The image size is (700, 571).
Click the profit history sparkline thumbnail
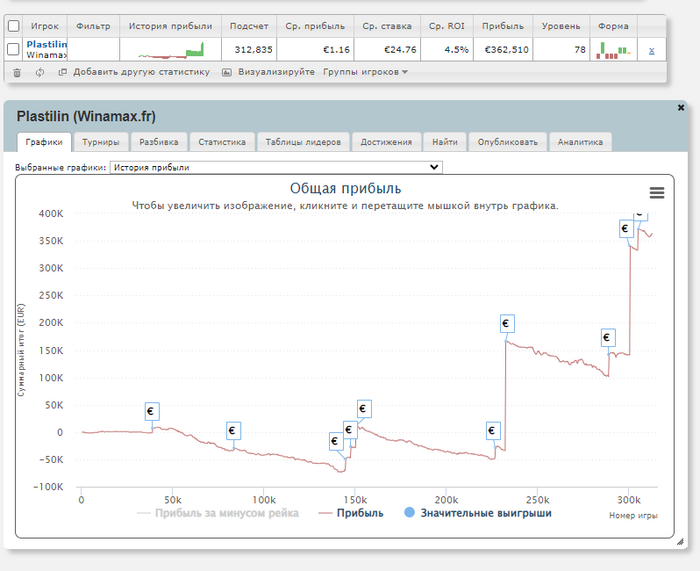pyautogui.click(x=171, y=50)
